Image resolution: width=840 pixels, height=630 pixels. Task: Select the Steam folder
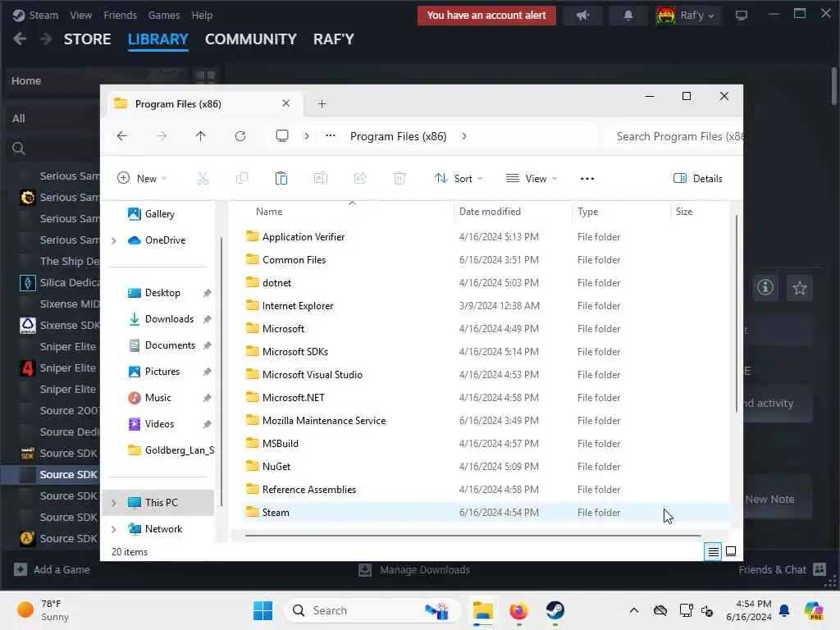486,513
